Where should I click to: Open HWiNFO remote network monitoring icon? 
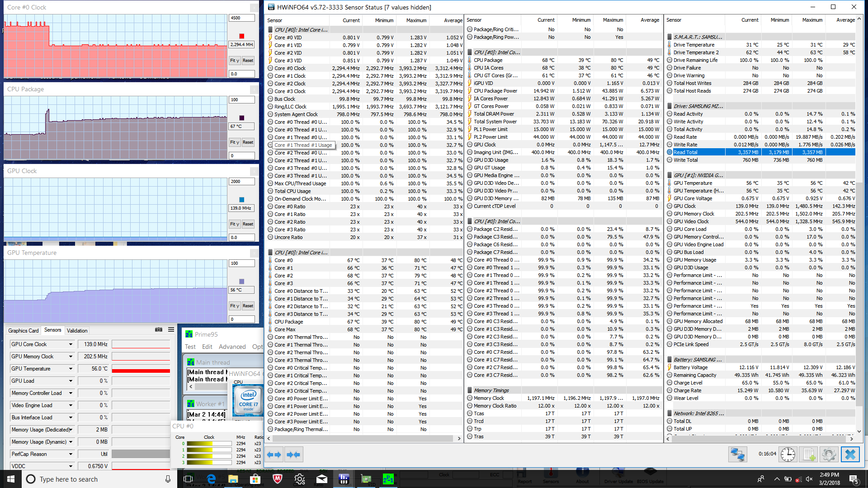[737, 454]
